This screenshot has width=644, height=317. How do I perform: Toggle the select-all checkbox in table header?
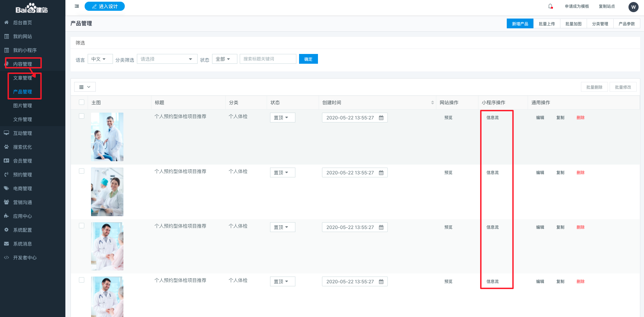[82, 102]
